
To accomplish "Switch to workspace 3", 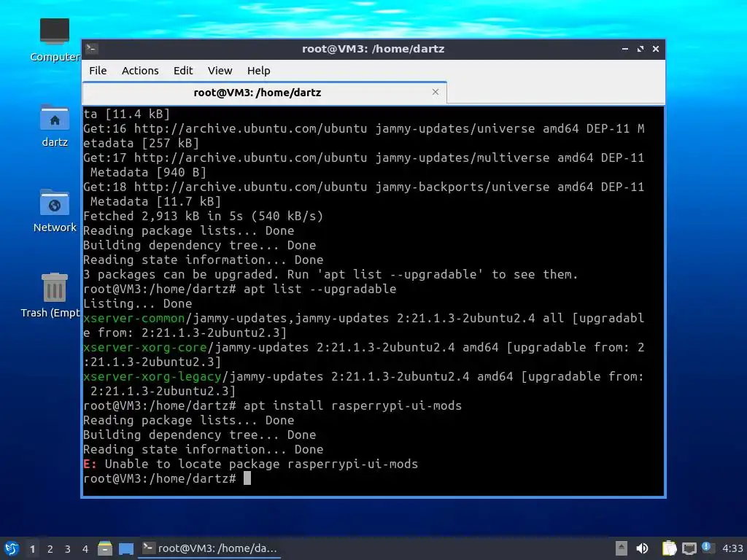I will click(68, 549).
